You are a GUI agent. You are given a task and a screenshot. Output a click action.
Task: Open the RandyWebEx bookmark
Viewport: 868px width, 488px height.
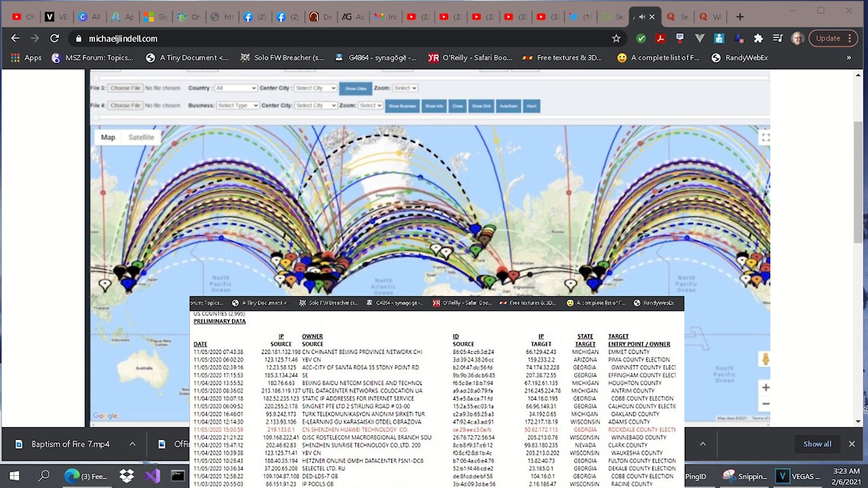(739, 58)
